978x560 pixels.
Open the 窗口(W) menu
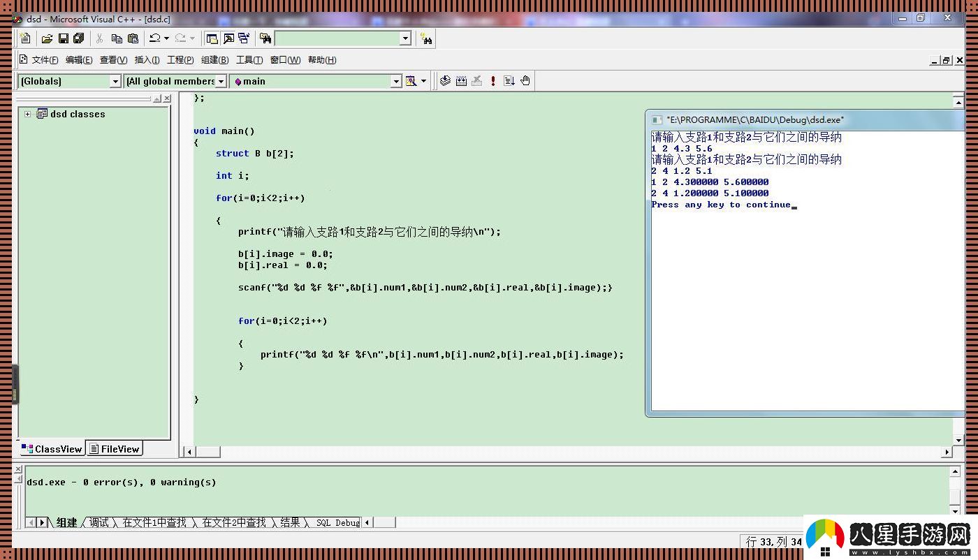pos(285,60)
